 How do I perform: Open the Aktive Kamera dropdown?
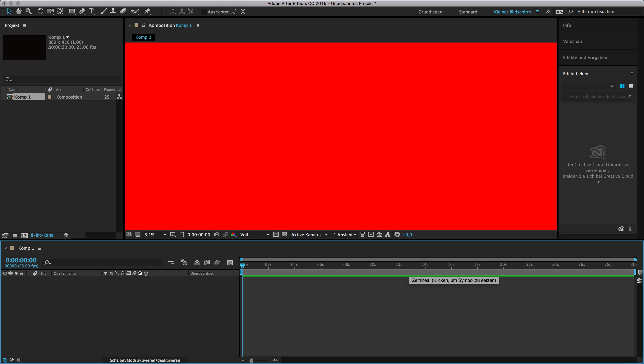coord(326,235)
